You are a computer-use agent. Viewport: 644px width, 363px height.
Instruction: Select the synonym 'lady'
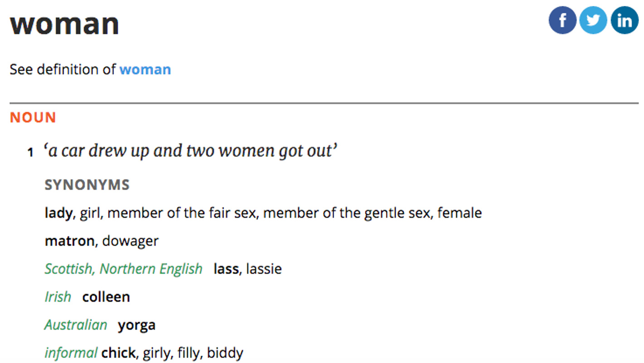[x=58, y=213]
